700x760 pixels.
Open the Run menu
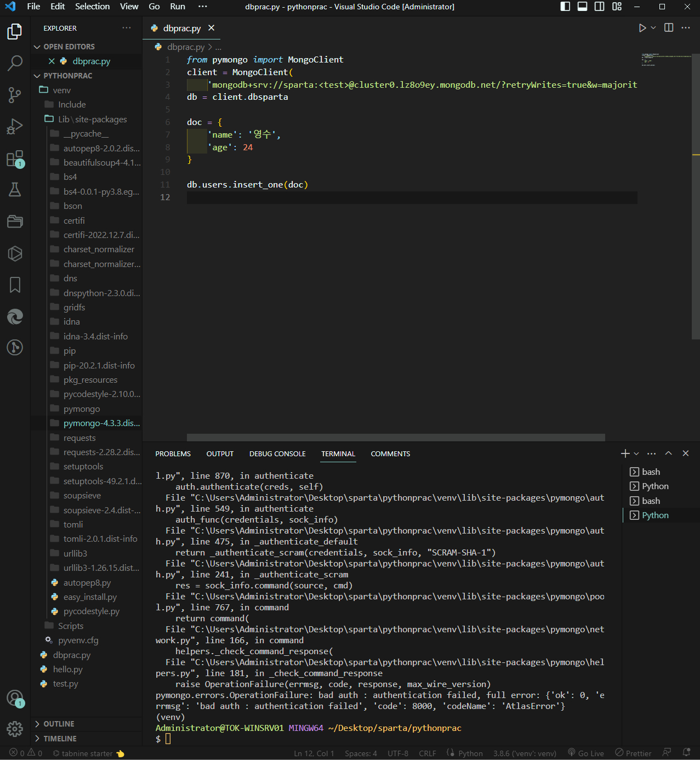click(x=178, y=7)
